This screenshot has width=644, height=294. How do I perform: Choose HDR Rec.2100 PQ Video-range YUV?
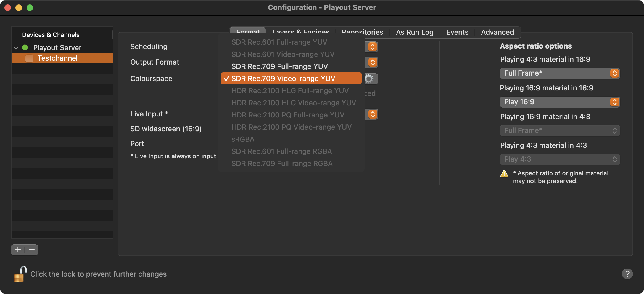pyautogui.click(x=291, y=127)
